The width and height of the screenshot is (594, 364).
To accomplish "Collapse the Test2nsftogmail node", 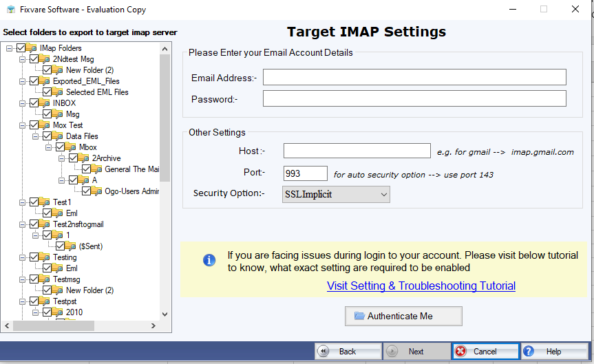I will pyautogui.click(x=22, y=224).
